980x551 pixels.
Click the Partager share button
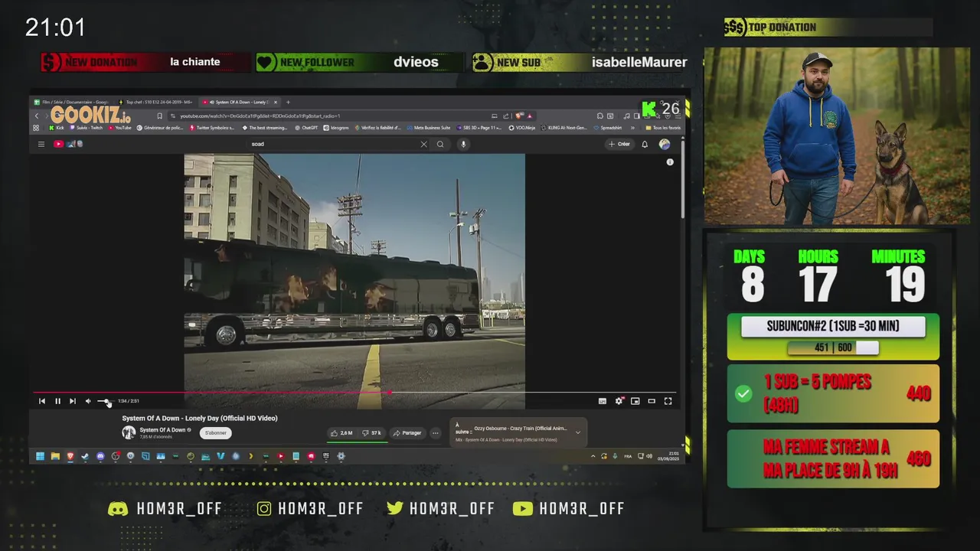coord(407,433)
